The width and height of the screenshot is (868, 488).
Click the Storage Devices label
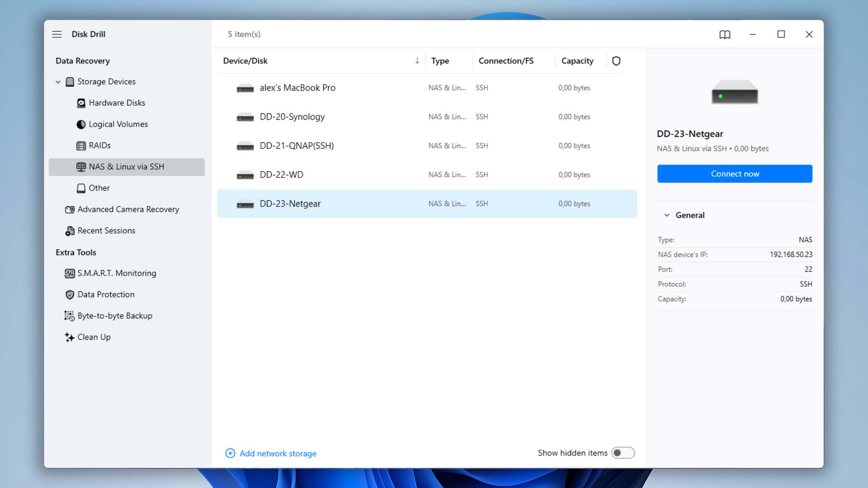[106, 82]
